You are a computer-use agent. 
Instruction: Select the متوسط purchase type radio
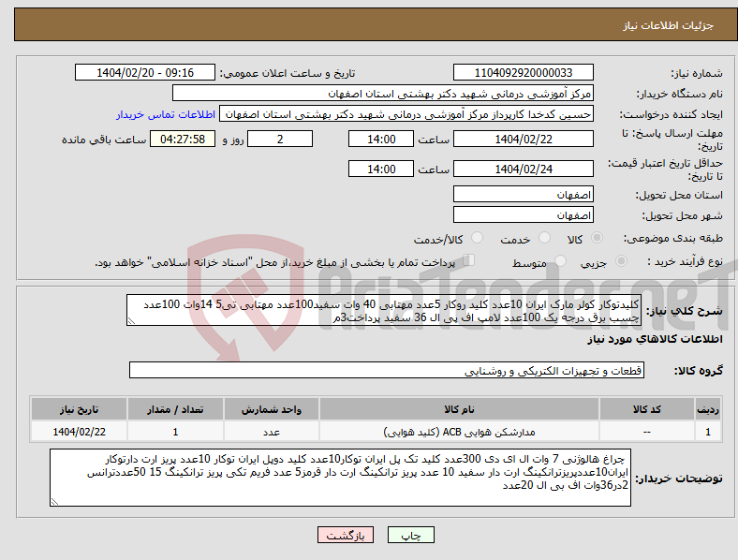coord(561,260)
